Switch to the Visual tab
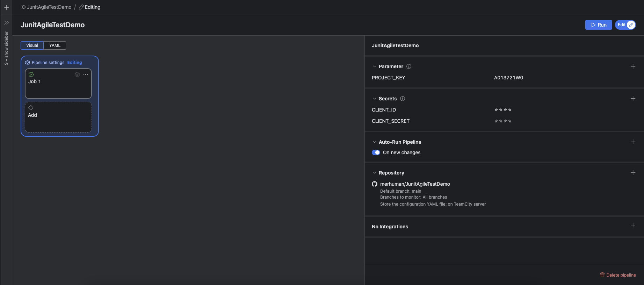 click(x=32, y=45)
